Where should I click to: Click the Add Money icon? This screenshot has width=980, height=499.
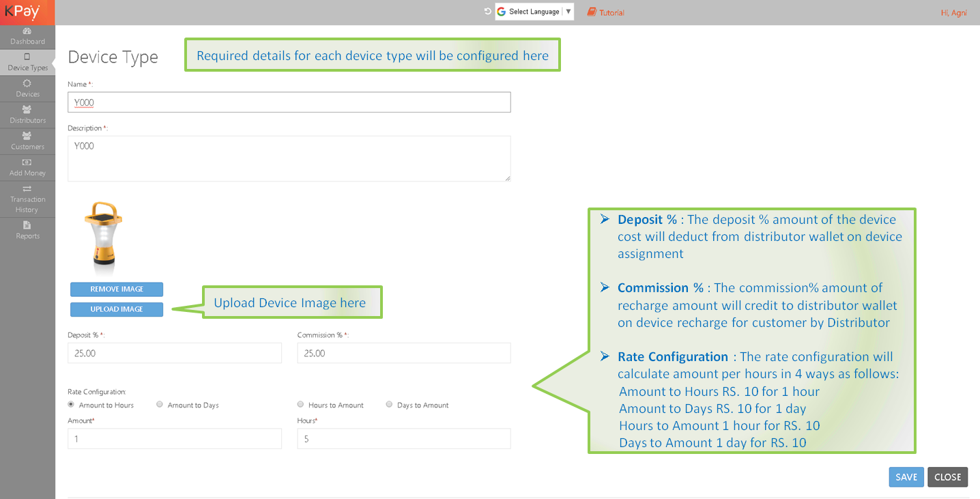pos(27,162)
